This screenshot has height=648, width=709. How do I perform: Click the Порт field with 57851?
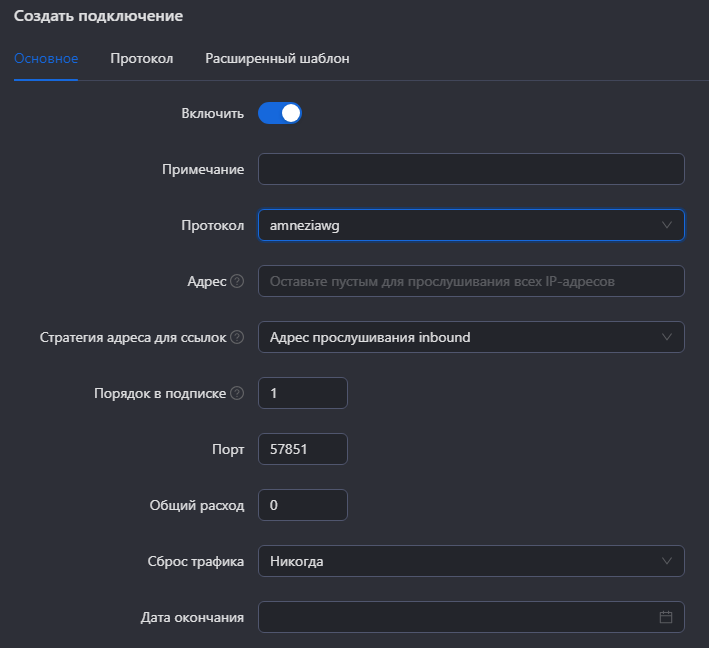pos(303,449)
